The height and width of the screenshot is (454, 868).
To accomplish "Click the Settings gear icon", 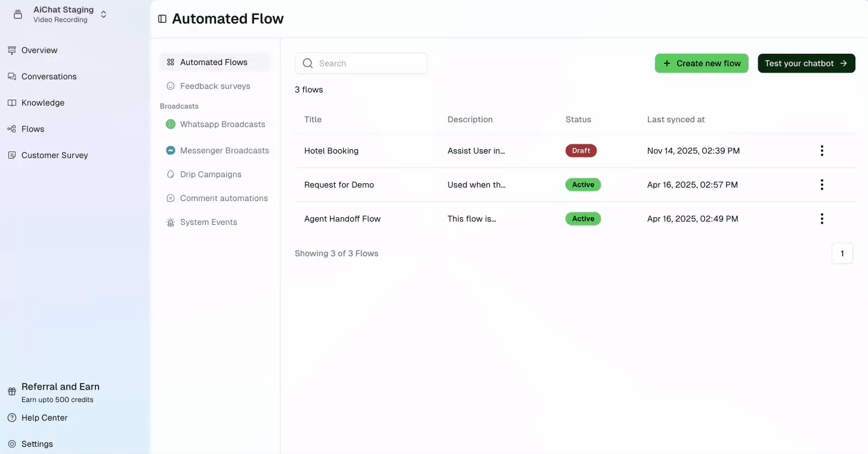I will 12,444.
